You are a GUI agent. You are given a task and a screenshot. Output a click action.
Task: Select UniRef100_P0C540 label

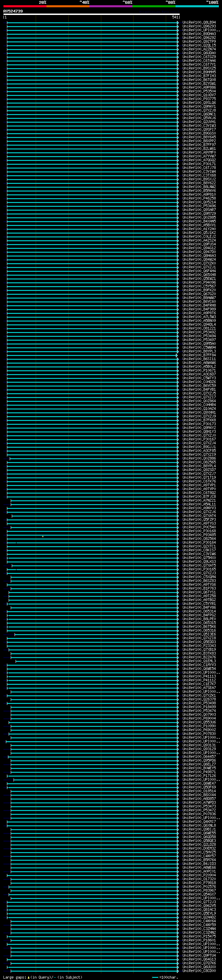pyautogui.click(x=199, y=527)
